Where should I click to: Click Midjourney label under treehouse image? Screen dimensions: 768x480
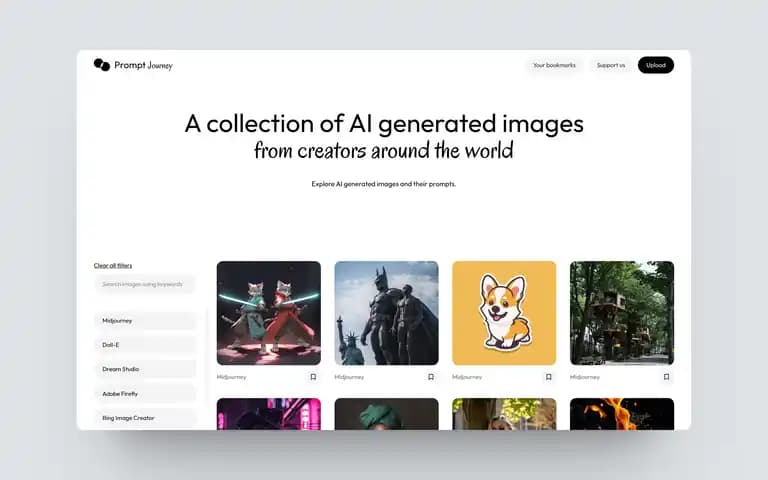click(585, 377)
